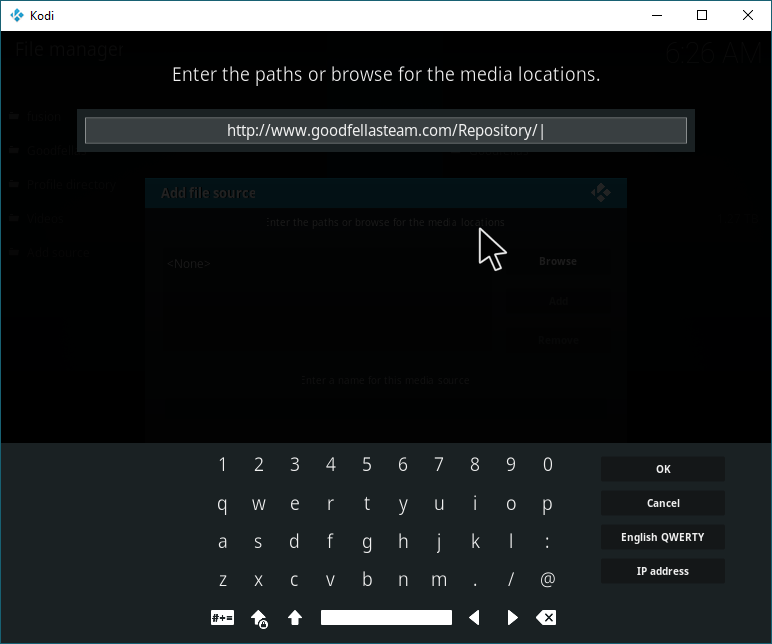Hit the letter k key
The width and height of the screenshot is (772, 644).
coord(475,542)
